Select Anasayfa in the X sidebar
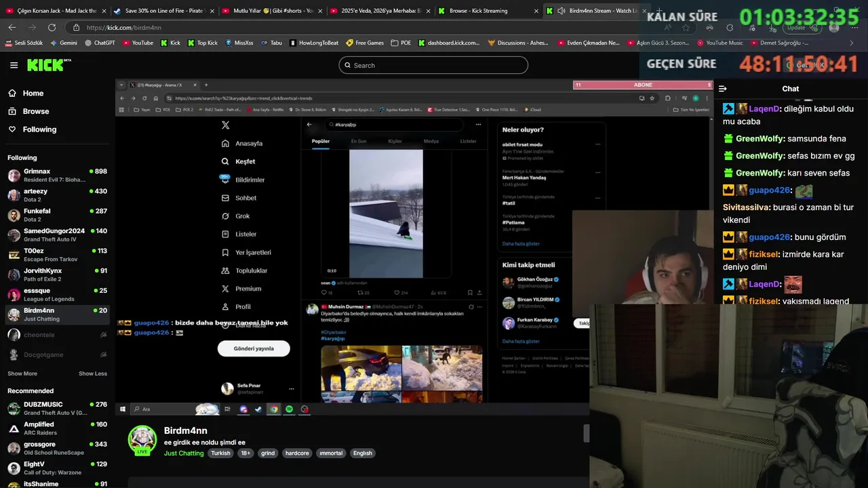The height and width of the screenshot is (488, 868). click(242, 144)
